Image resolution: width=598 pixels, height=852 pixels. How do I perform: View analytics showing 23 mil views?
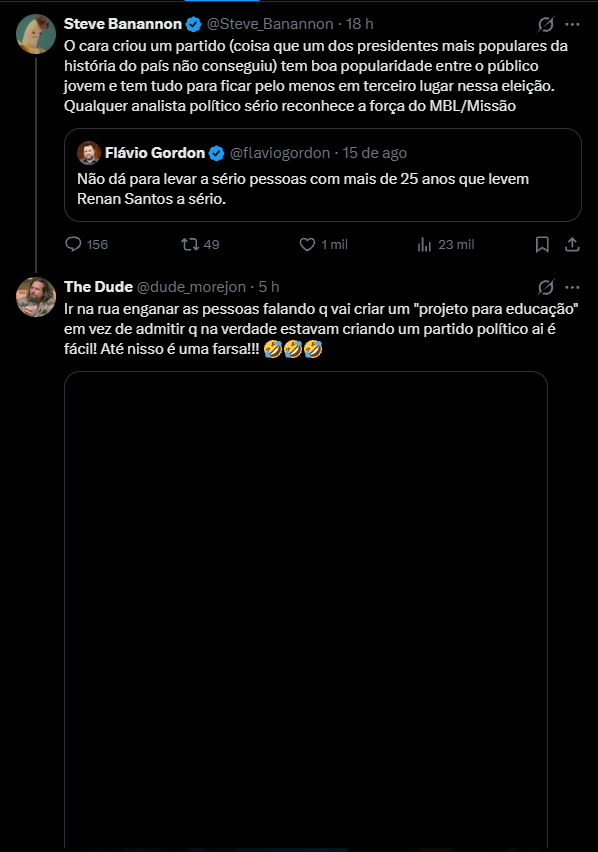[x=445, y=245]
